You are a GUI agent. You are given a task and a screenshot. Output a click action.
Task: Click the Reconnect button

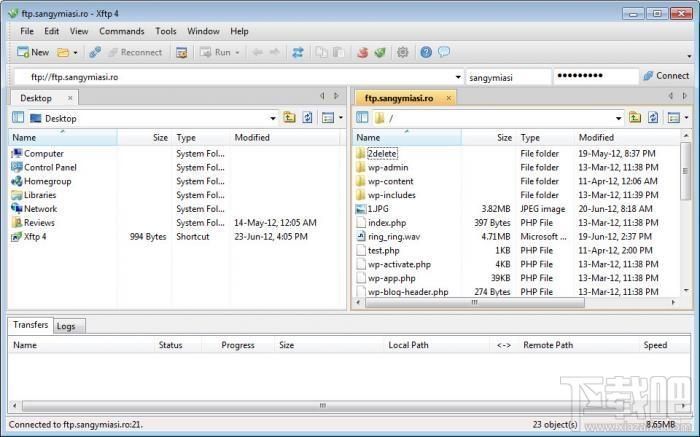tap(135, 53)
